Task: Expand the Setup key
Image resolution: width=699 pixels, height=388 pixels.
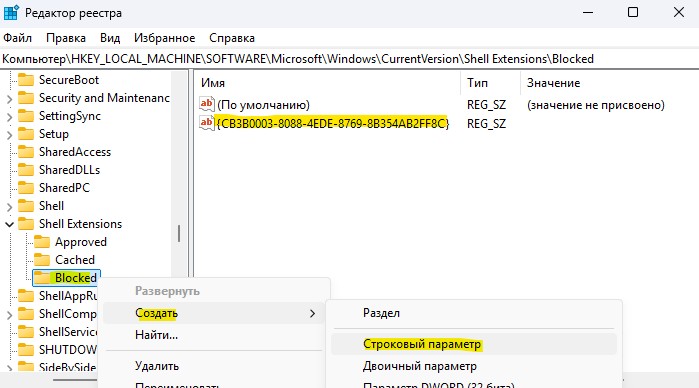Action: tap(9, 135)
